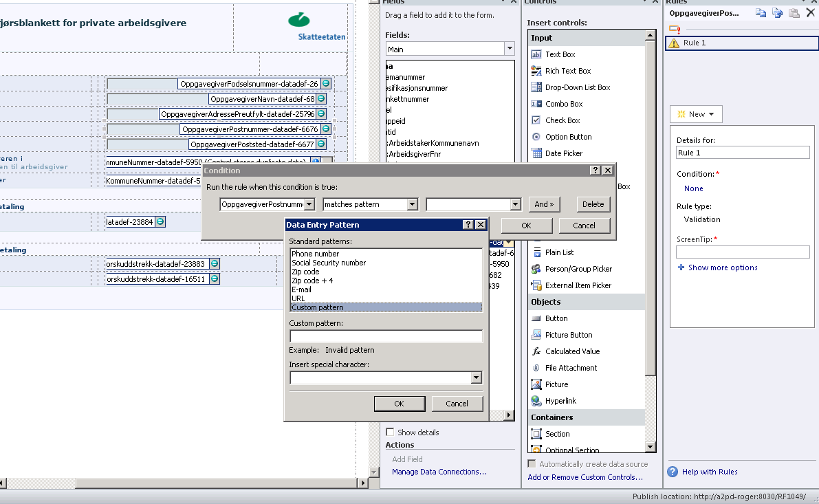Click binding icon on orskuddstrekk-datadef-16511 field
This screenshot has width=819, height=504.
pos(214,279)
